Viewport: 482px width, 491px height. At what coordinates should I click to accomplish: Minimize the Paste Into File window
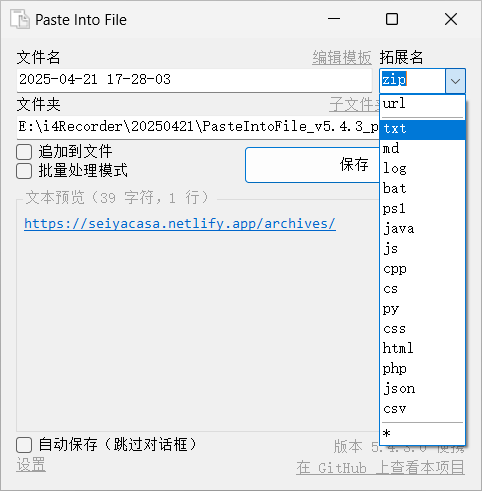point(334,19)
